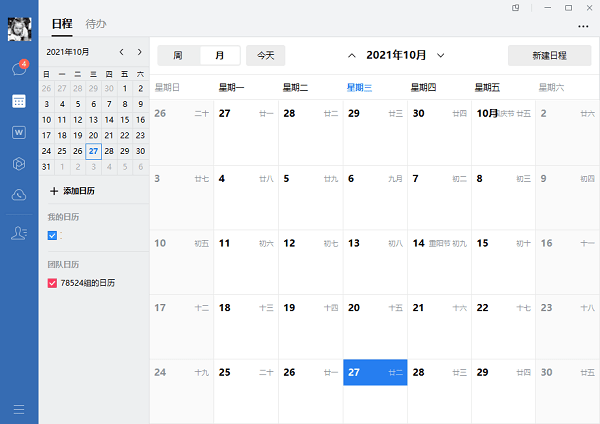The image size is (600, 424).
Task: Click the user avatar picture
Action: 18,29
